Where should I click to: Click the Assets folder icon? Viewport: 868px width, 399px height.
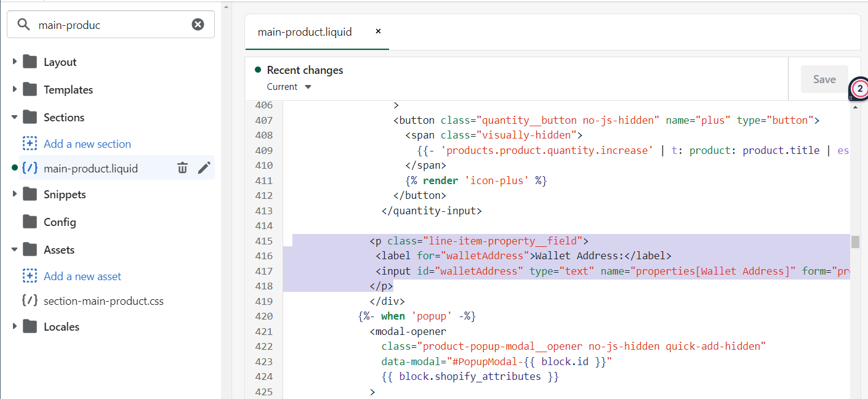tap(30, 249)
